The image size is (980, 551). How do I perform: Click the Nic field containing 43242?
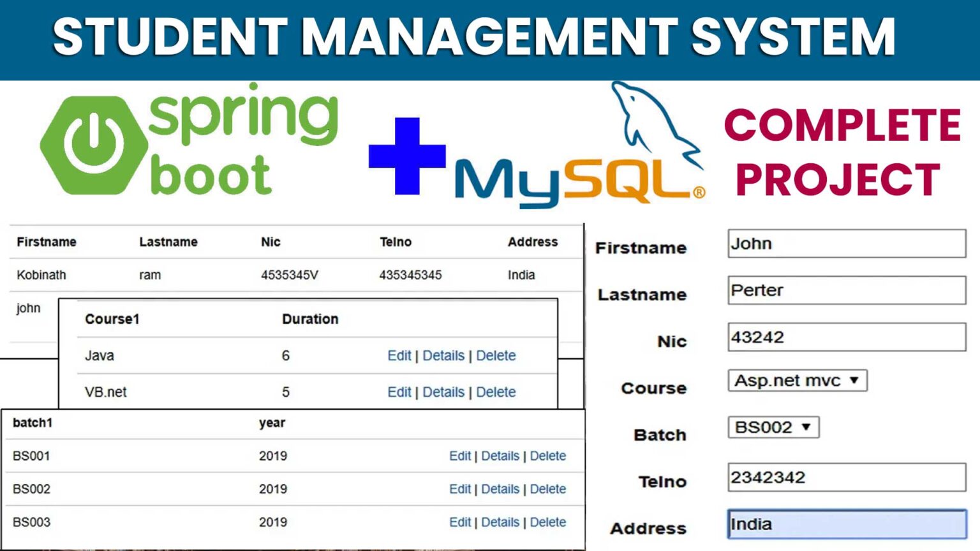847,337
